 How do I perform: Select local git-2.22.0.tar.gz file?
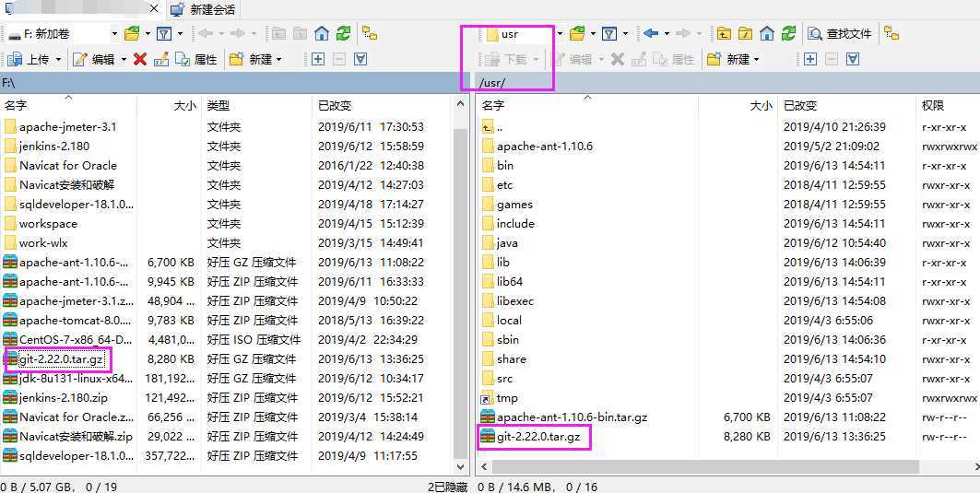pyautogui.click(x=59, y=359)
